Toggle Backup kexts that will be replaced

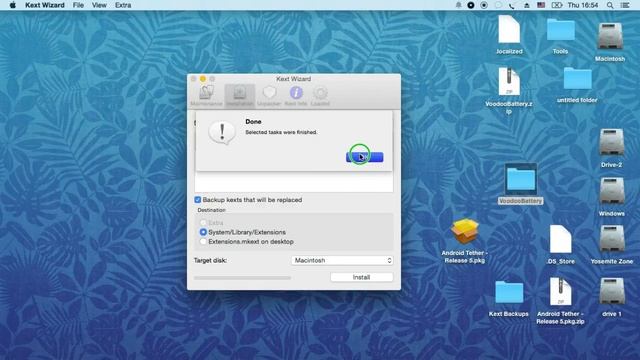[x=198, y=200]
